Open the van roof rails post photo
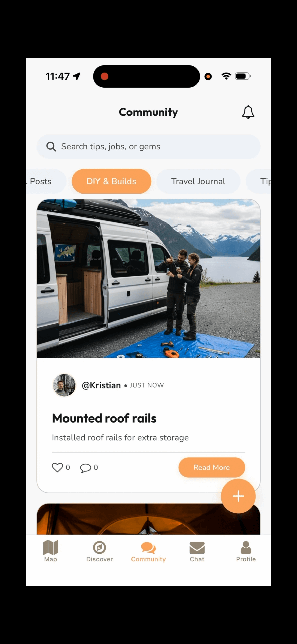The width and height of the screenshot is (297, 644). (148, 278)
